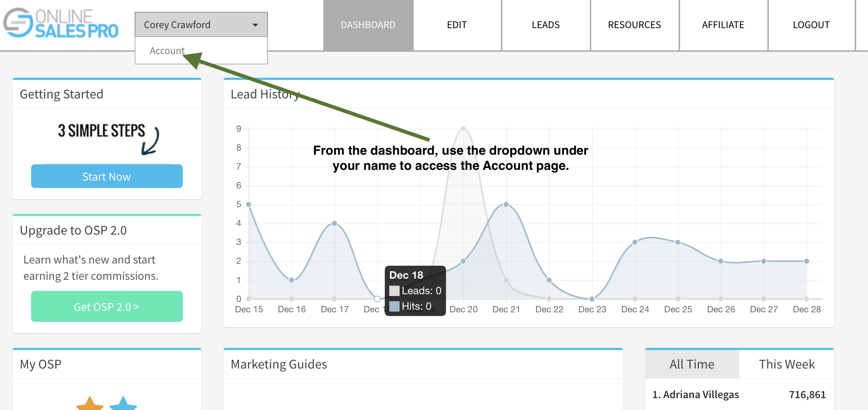Click the Start Now button
This screenshot has width=868, height=410.
pos(107,177)
